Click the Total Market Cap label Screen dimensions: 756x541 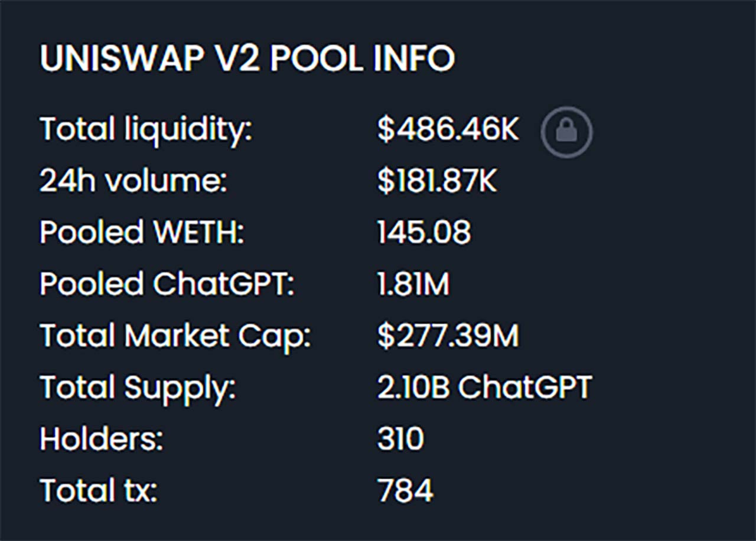(175, 336)
